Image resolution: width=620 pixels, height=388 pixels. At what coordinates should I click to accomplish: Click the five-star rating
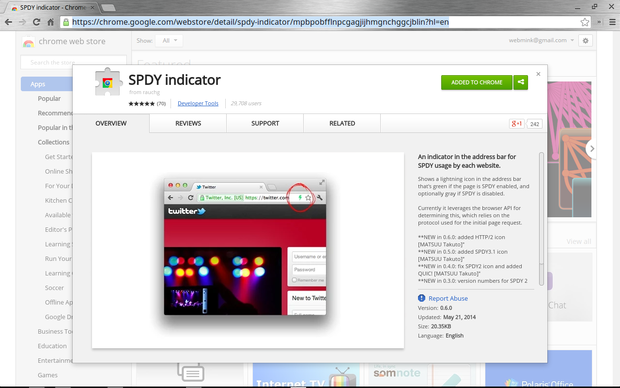point(141,104)
